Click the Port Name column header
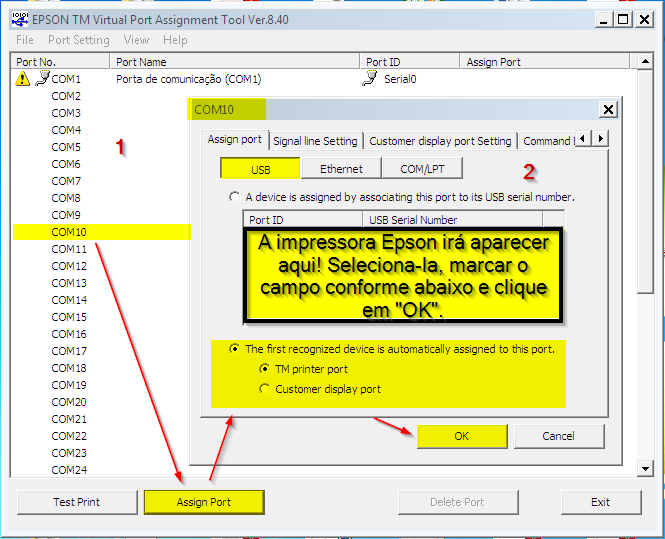Viewport: 665px width, 539px height. tap(235, 61)
